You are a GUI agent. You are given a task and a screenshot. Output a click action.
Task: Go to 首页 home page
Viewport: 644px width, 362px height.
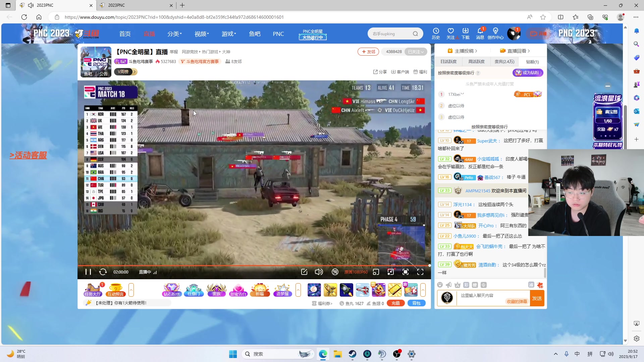125,34
